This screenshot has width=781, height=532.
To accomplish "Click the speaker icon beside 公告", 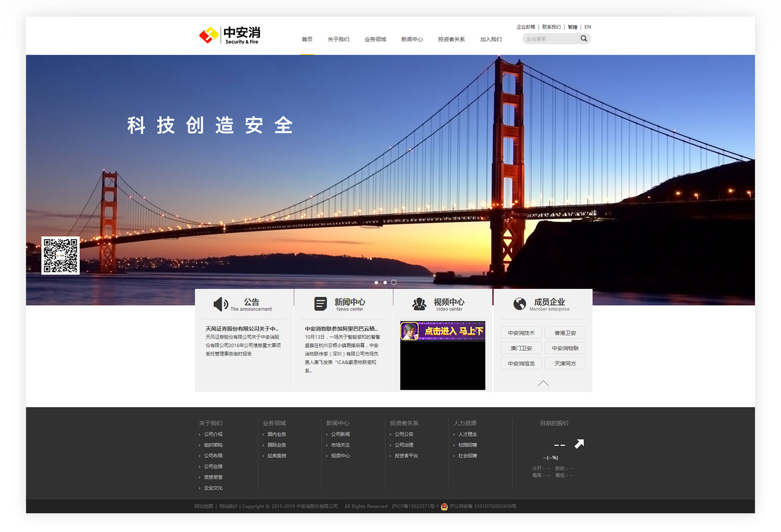I will coord(221,304).
